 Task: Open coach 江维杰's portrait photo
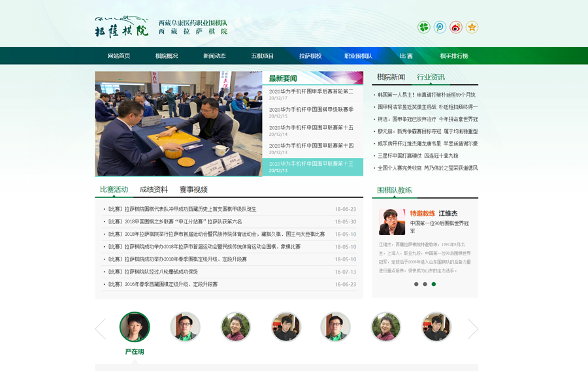[x=391, y=222]
